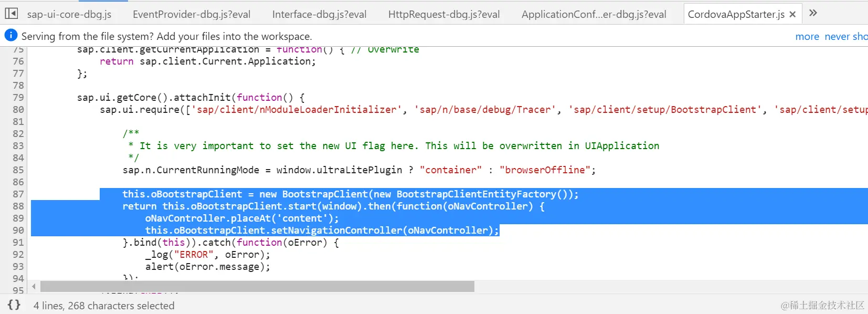Click 'return sap.client.Current.Application;' line

click(208, 61)
